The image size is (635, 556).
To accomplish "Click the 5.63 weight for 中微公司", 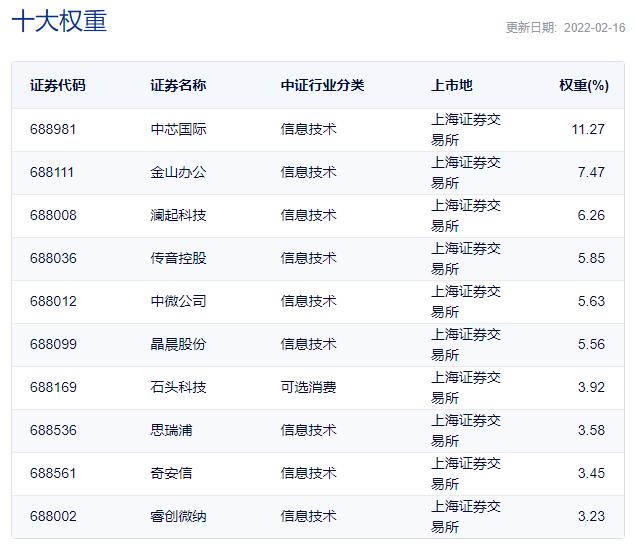I will point(591,302).
